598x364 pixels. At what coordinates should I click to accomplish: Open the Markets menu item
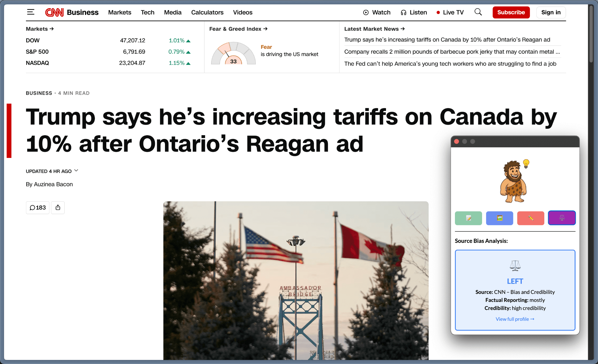[120, 12]
